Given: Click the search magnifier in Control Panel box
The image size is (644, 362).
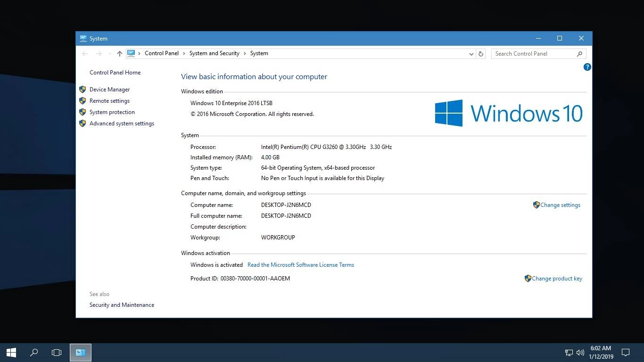Looking at the screenshot, I should [579, 54].
